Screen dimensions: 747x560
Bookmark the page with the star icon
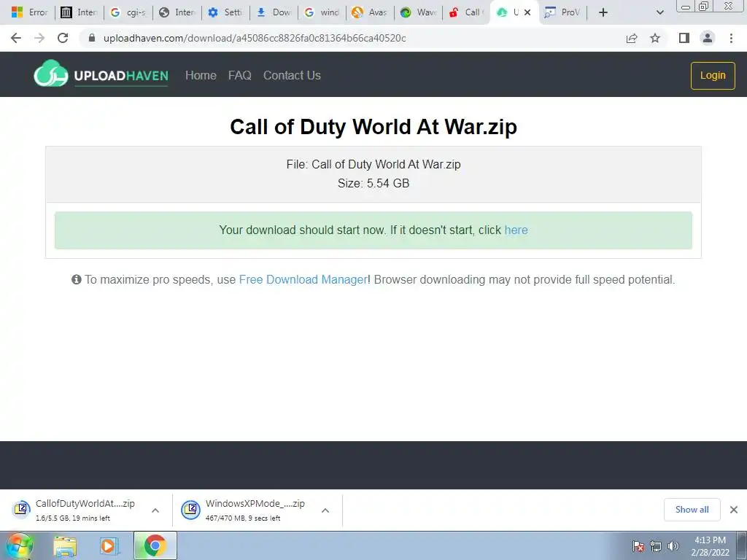coord(655,38)
